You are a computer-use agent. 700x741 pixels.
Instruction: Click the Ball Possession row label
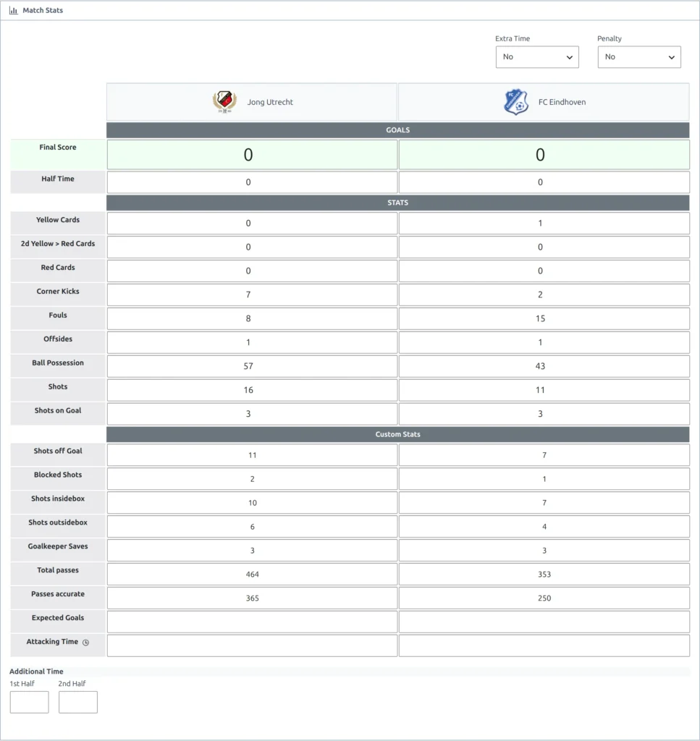pyautogui.click(x=58, y=363)
